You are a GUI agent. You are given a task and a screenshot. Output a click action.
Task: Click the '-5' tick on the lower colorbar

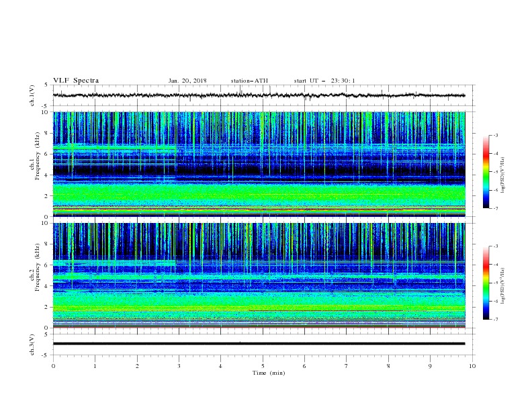495,283
